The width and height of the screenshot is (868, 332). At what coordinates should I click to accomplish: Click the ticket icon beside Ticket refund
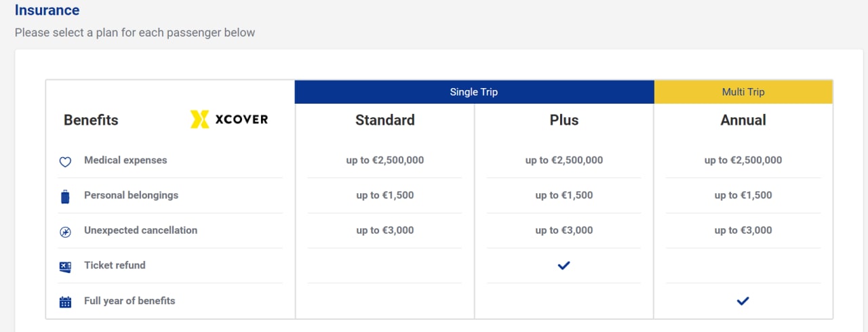tap(65, 267)
